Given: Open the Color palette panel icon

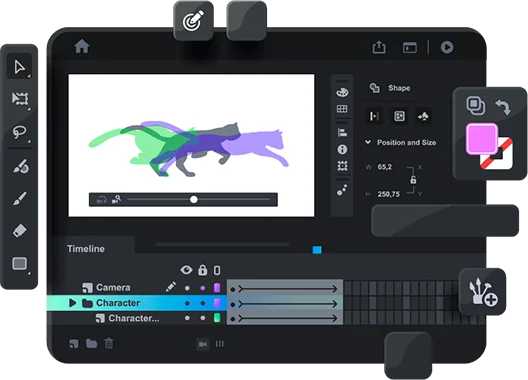Looking at the screenshot, I should point(342,92).
